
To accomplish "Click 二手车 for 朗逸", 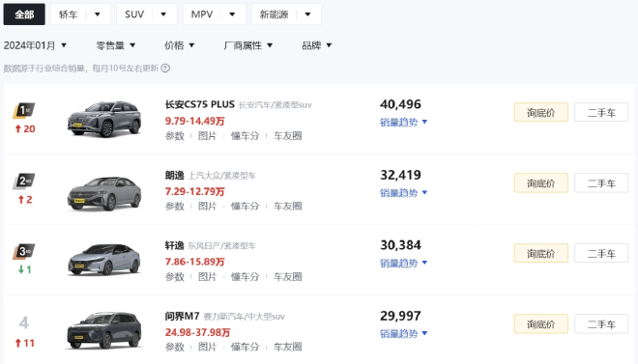I will pyautogui.click(x=601, y=182).
